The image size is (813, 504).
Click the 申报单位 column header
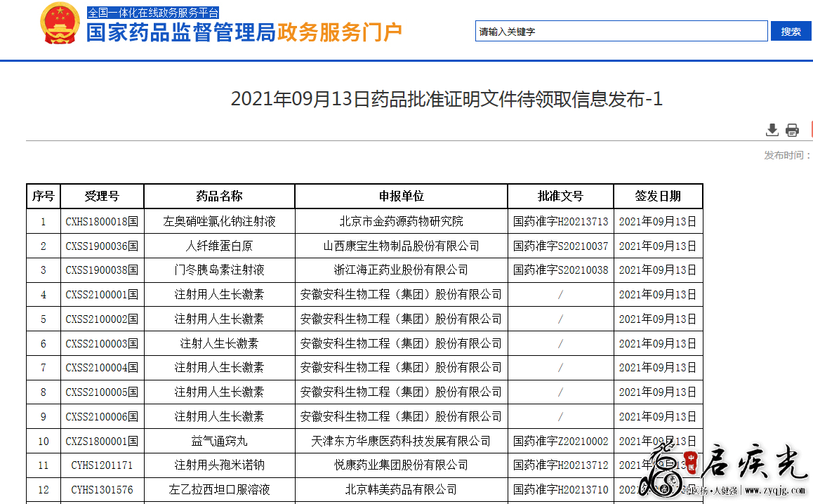tap(402, 196)
